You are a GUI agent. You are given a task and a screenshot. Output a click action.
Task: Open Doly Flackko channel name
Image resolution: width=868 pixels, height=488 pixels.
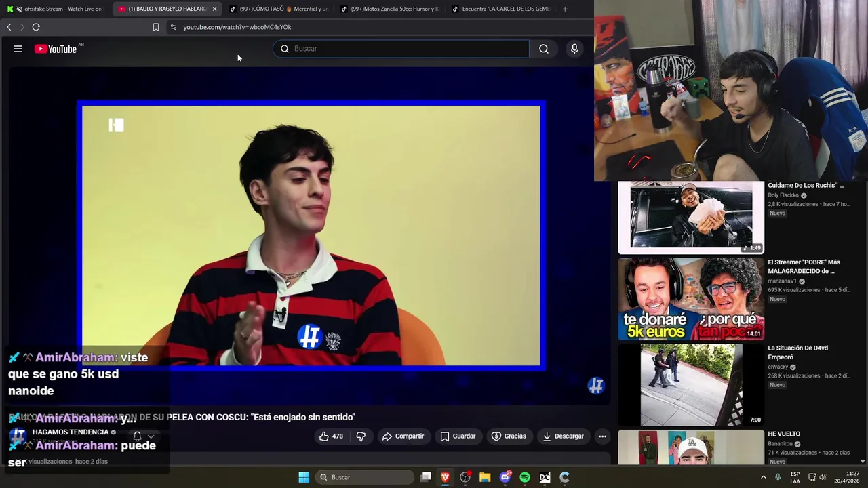[783, 195]
